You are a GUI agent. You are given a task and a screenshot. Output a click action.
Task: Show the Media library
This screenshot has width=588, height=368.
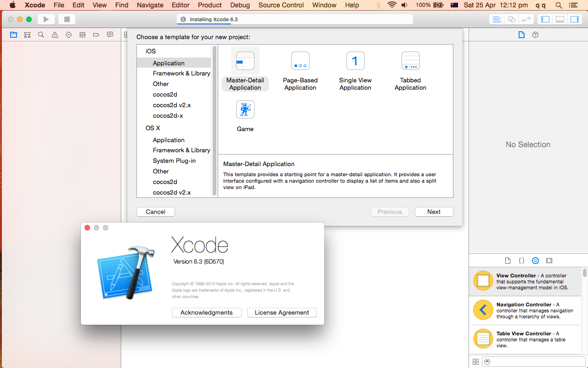point(549,260)
